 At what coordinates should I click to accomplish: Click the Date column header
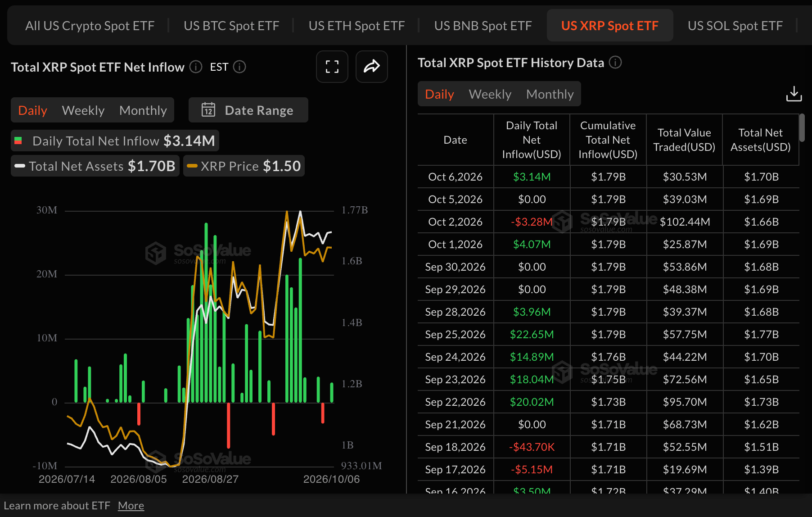(456, 140)
